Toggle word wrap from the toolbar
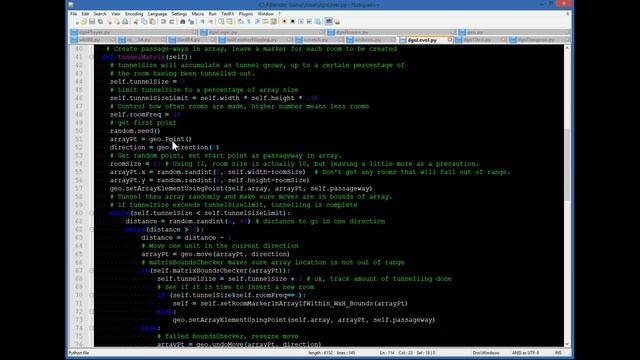 coord(240,21)
